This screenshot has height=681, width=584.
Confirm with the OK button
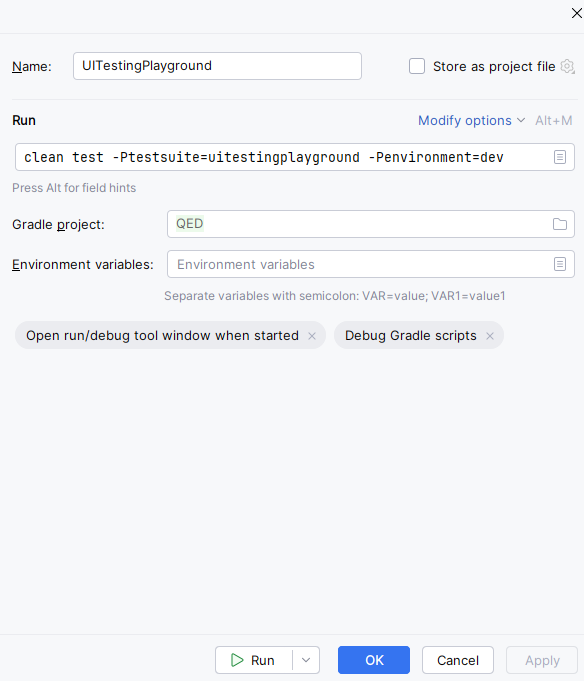[374, 660]
